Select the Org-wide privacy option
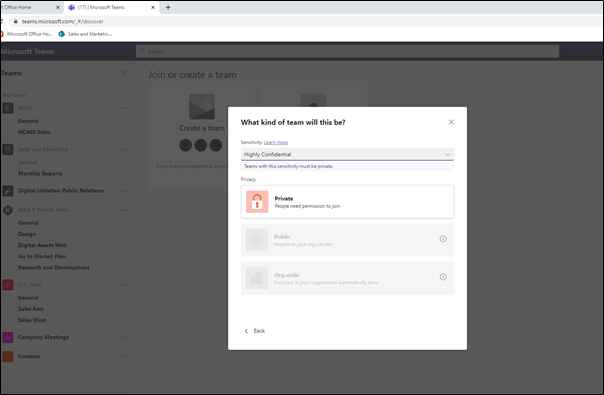This screenshot has width=604, height=395. (347, 278)
